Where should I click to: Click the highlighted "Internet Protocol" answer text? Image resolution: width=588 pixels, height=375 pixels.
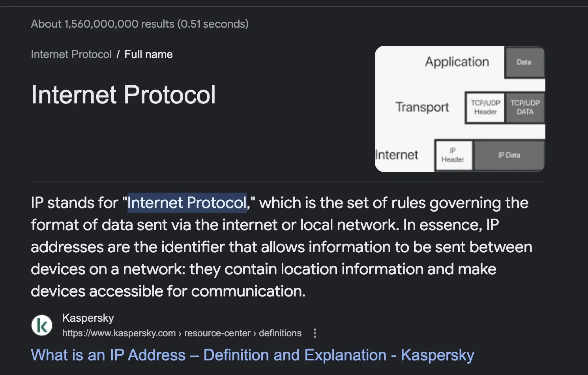[x=187, y=203]
